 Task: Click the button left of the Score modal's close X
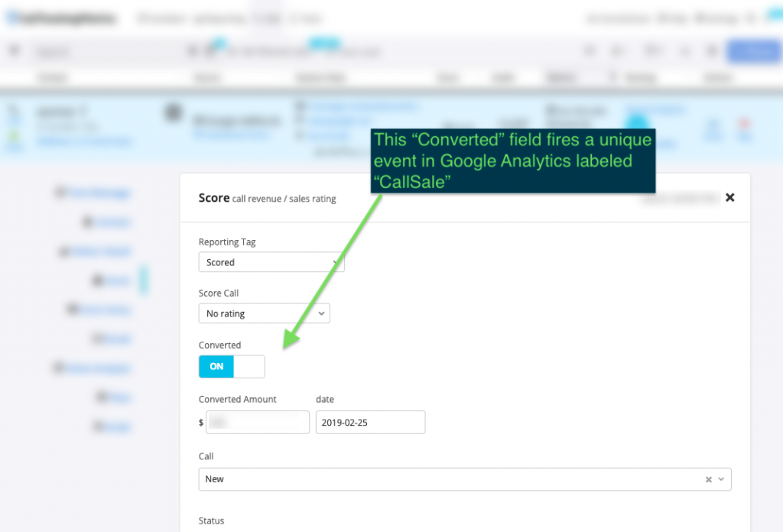tap(677, 197)
